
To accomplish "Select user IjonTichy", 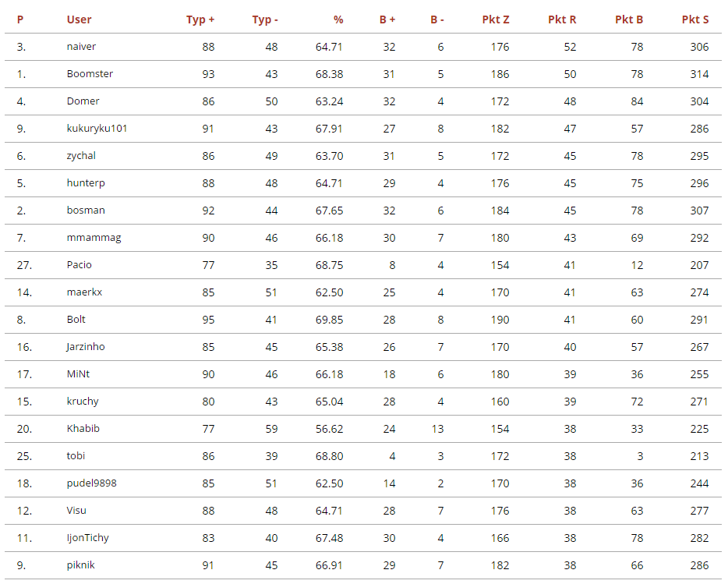I will tap(88, 538).
